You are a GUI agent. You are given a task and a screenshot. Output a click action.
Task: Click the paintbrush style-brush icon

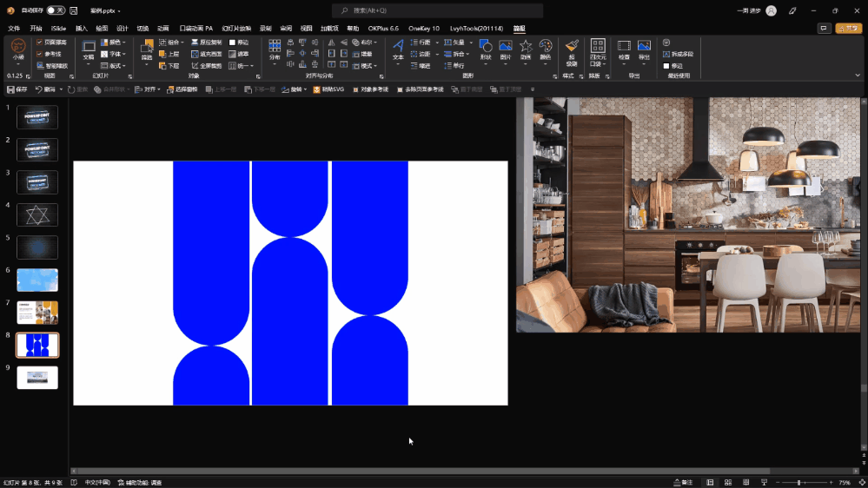[x=572, y=46]
